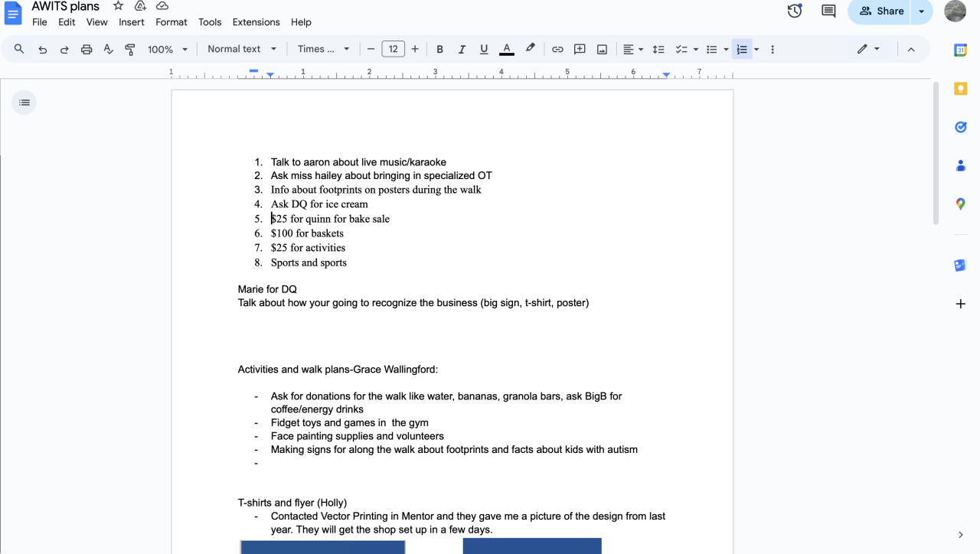The image size is (980, 554).
Task: Select the paint format tool
Action: [x=130, y=49]
